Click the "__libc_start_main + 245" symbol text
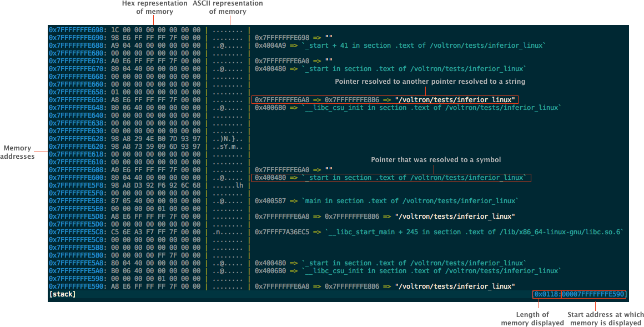644x327 pixels. pyautogui.click(x=474, y=232)
